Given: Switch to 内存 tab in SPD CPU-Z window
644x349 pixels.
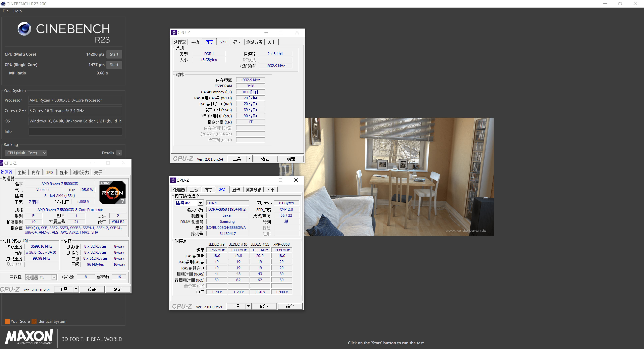Looking at the screenshot, I should pos(208,190).
